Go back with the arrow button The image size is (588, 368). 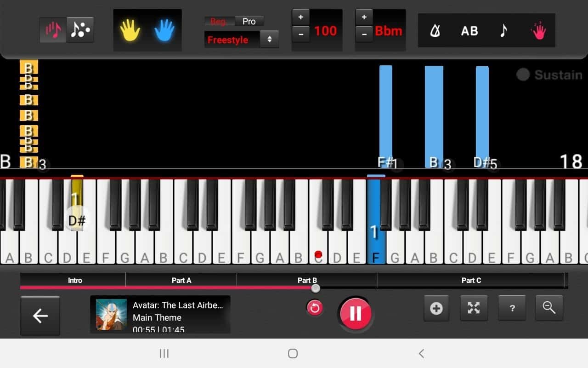coord(40,316)
